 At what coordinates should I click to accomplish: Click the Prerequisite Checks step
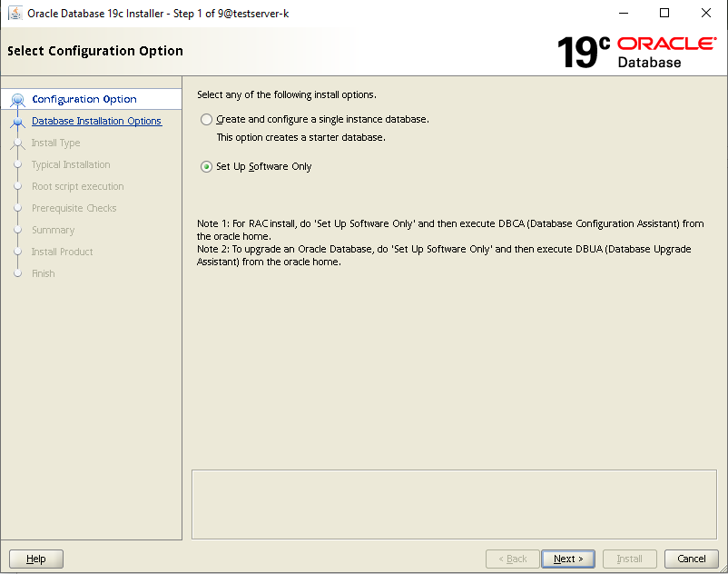[74, 208]
